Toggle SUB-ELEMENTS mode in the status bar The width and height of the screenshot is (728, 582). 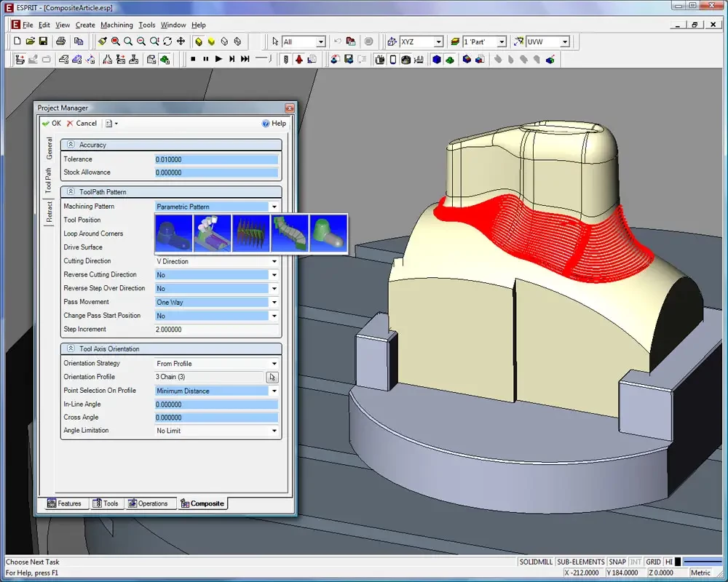click(581, 562)
